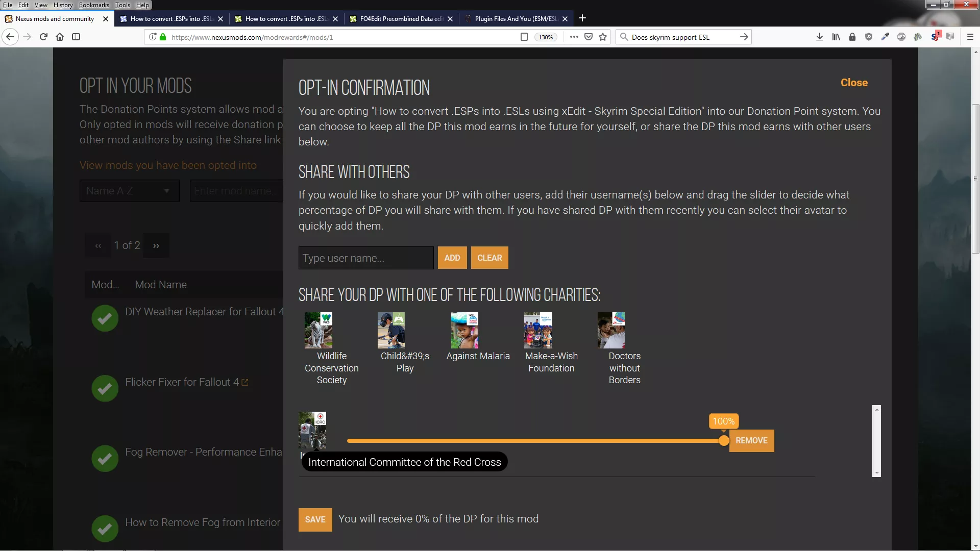The width and height of the screenshot is (980, 551).
Task: Open the downloads panel
Action: point(819,37)
